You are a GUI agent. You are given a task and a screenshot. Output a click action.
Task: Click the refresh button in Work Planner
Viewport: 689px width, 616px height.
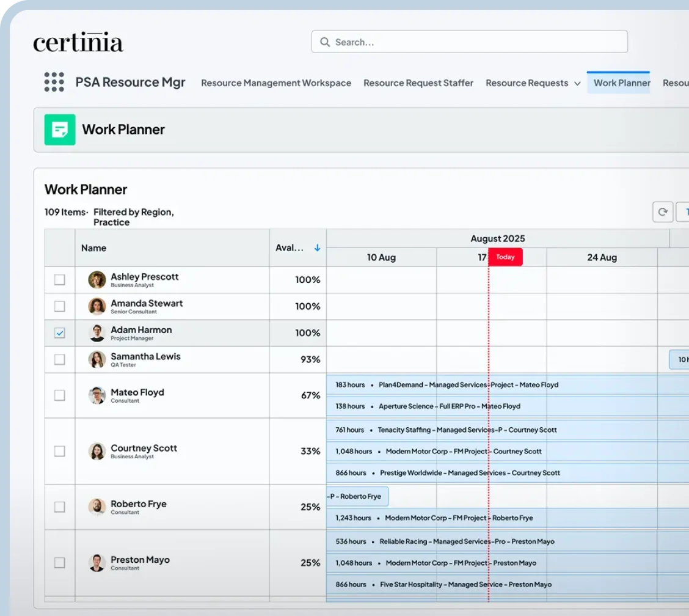[x=663, y=212]
